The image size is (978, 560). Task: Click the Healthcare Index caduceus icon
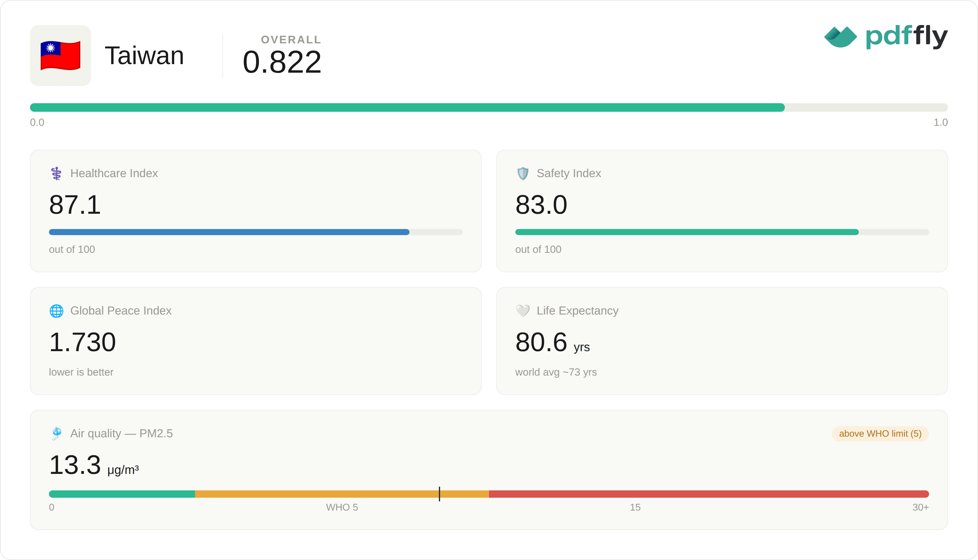57,173
